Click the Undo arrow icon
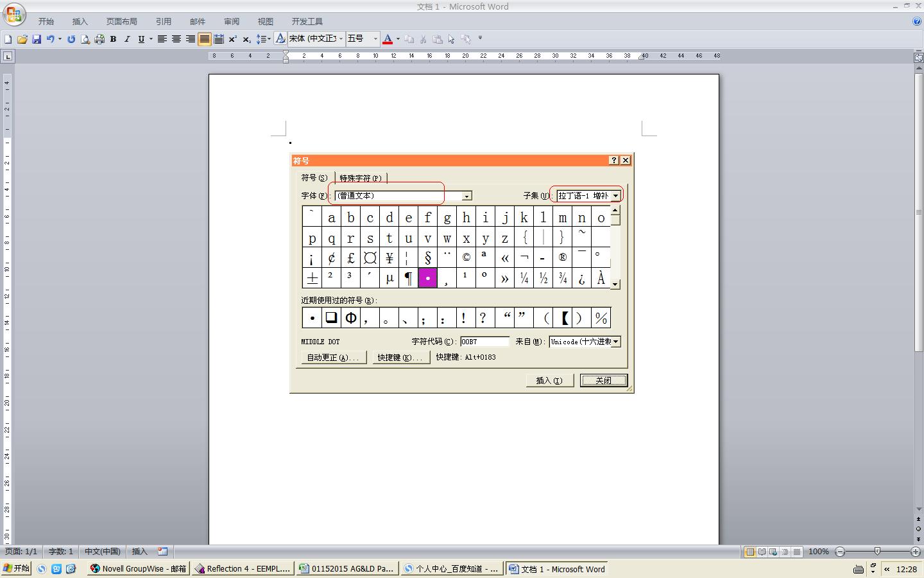 tap(50, 39)
